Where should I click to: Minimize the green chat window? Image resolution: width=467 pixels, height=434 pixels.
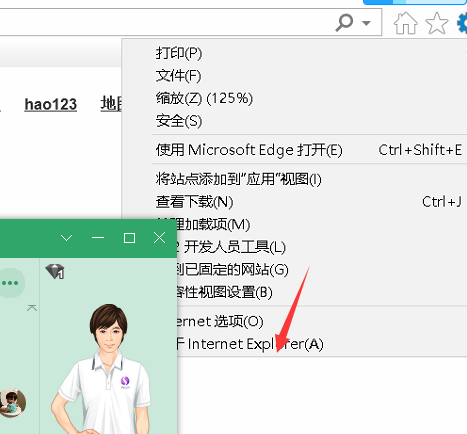(98, 238)
